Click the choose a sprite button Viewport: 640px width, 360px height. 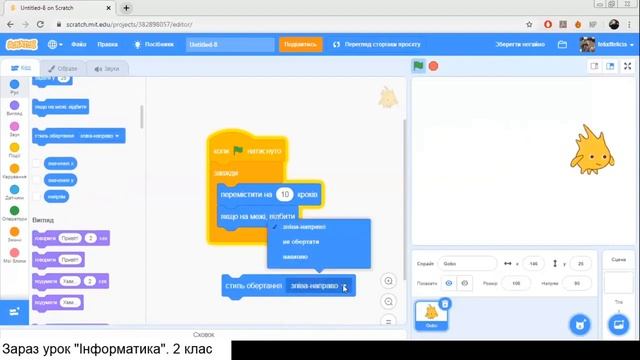coord(580,325)
